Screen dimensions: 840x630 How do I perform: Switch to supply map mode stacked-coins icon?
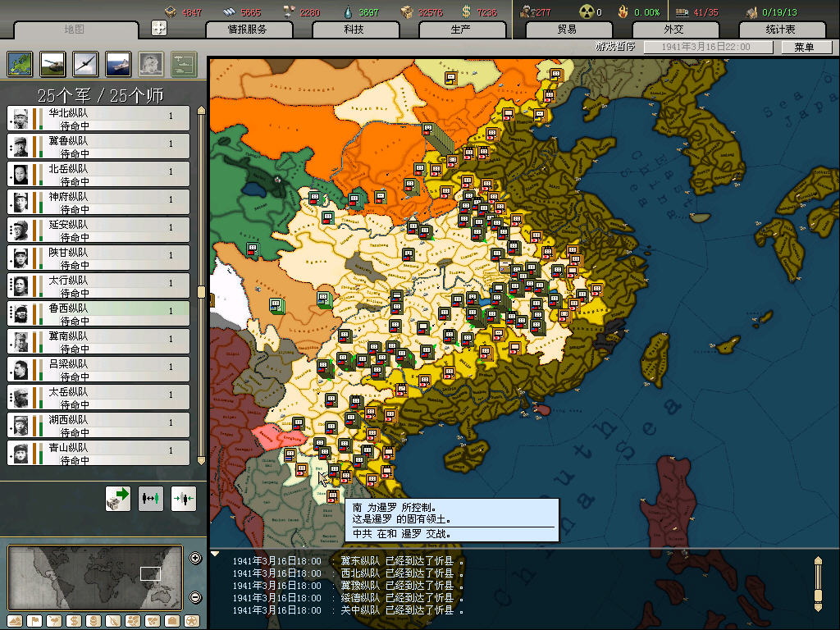[x=94, y=621]
